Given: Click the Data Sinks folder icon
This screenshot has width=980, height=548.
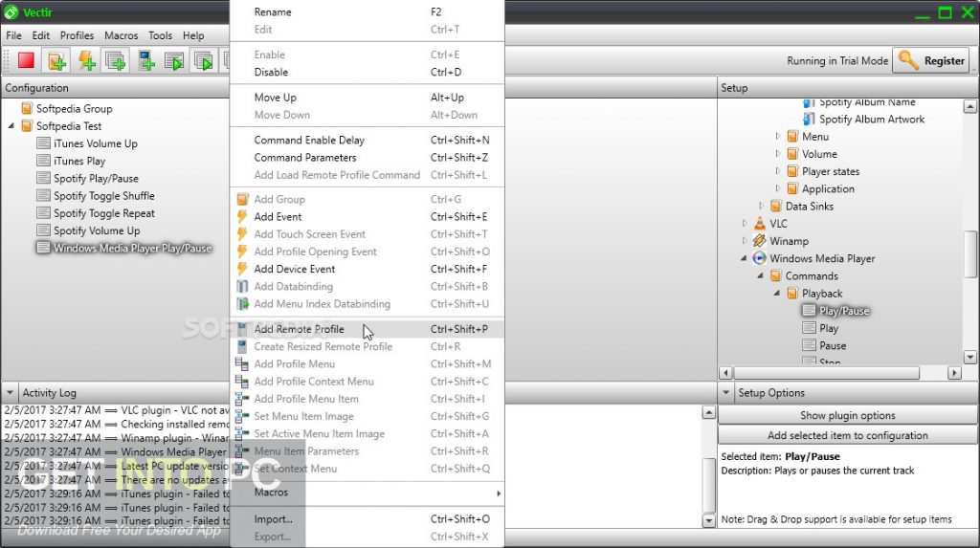Looking at the screenshot, I should point(775,206).
